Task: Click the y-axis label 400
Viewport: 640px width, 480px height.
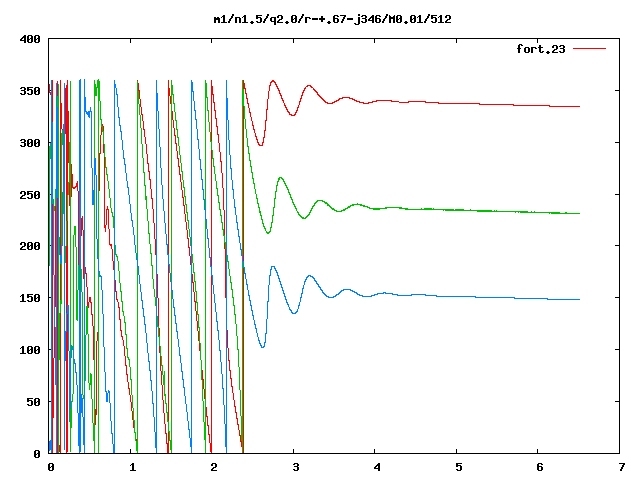Action: [x=30, y=39]
